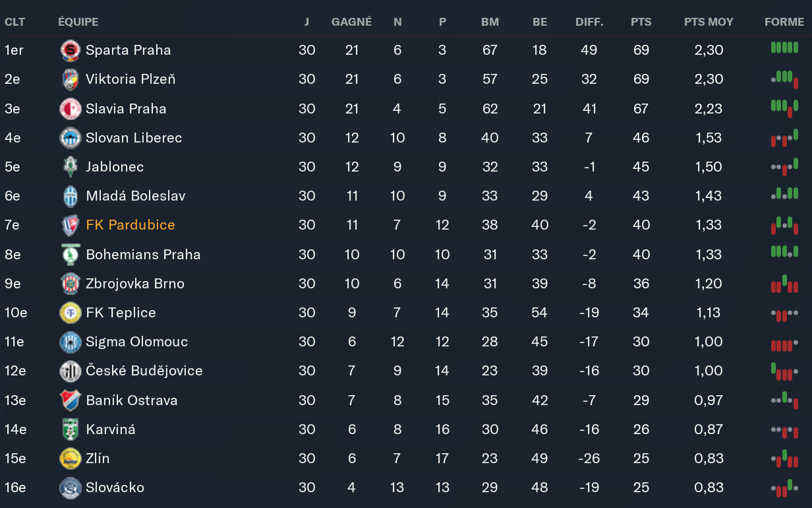Click the FK Teplice yellow crest
The width and height of the screenshot is (812, 508).
[x=70, y=313]
